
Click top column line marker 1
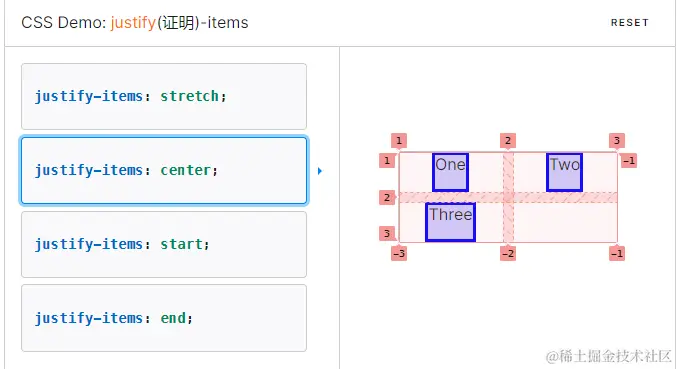(x=399, y=141)
